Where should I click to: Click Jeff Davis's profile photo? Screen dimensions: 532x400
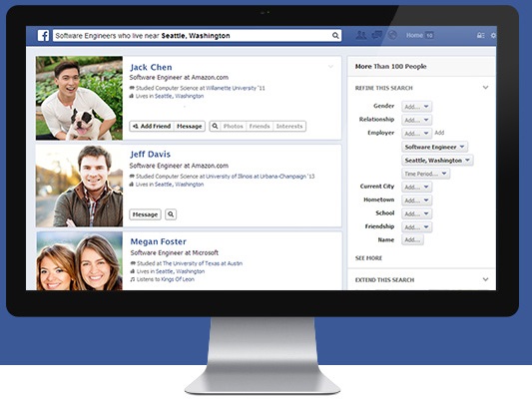pos(79,186)
